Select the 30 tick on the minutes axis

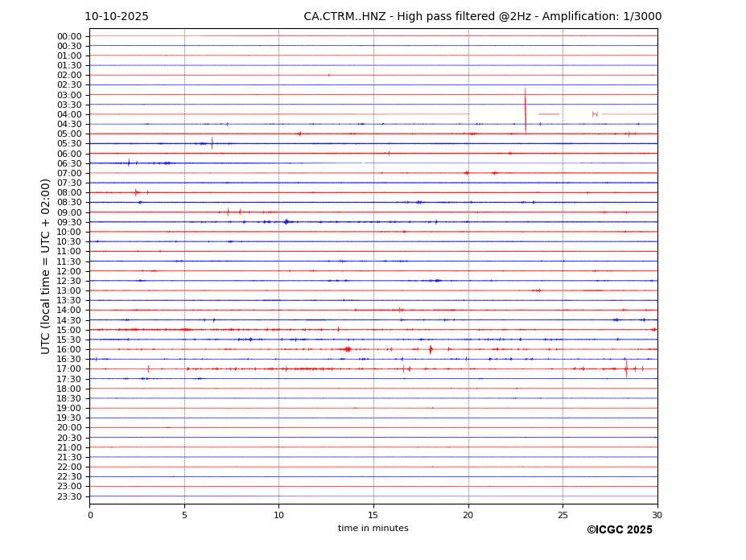pyautogui.click(x=657, y=515)
